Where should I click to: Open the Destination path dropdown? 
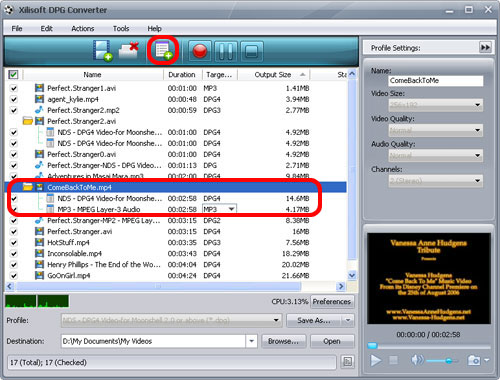251,341
